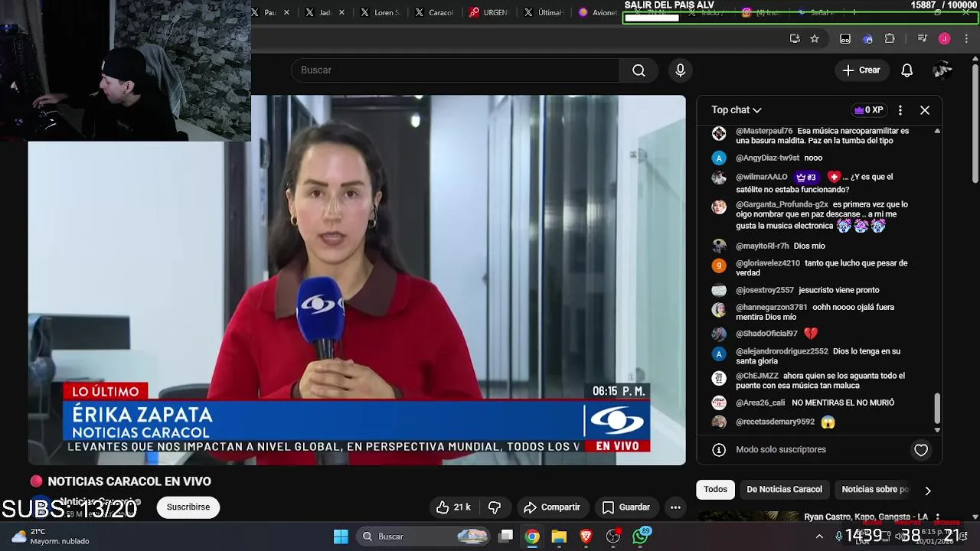Image resolution: width=980 pixels, height=551 pixels.
Task: Open Windows Start menu
Action: tap(341, 536)
